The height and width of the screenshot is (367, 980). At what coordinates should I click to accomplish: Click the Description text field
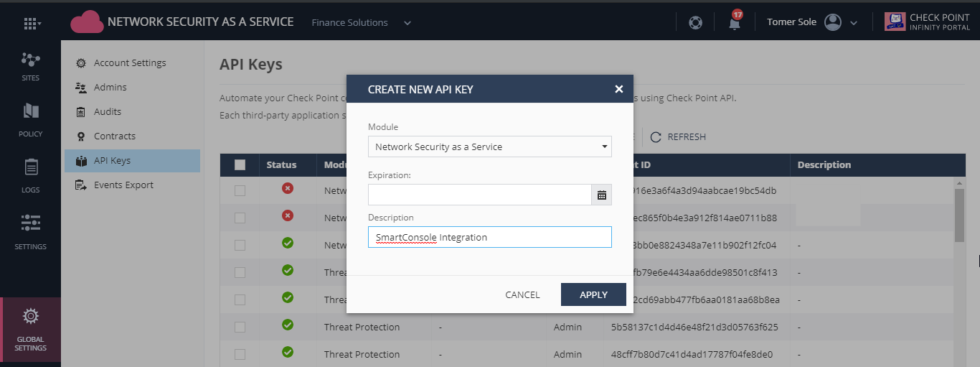click(x=490, y=237)
